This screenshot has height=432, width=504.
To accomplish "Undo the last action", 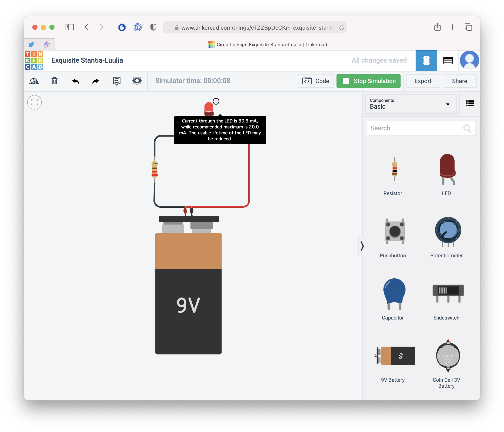I will [76, 81].
